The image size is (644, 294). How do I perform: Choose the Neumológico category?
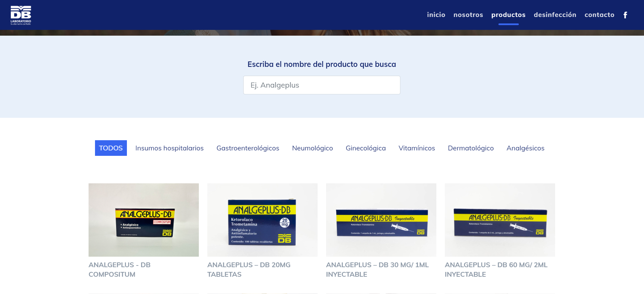pos(312,148)
